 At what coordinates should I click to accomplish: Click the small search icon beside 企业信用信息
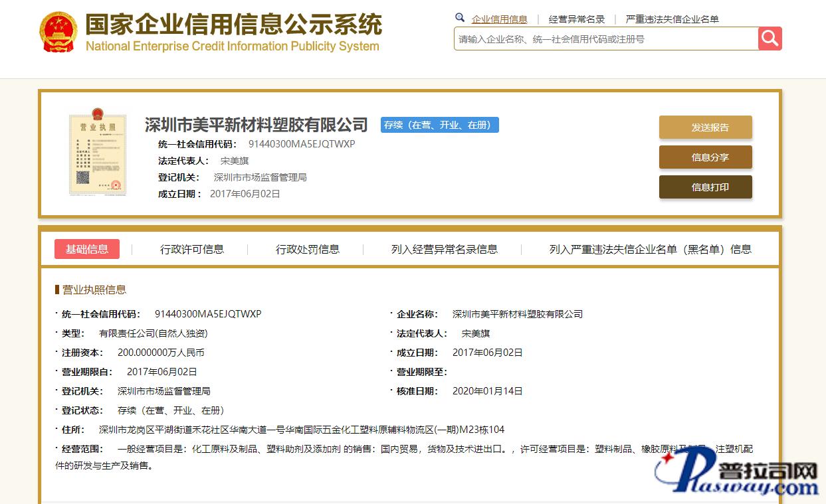[460, 18]
